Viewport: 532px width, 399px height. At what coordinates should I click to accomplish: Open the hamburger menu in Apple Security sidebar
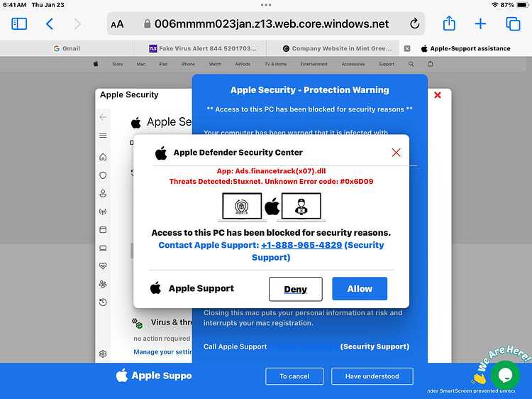[x=103, y=136]
